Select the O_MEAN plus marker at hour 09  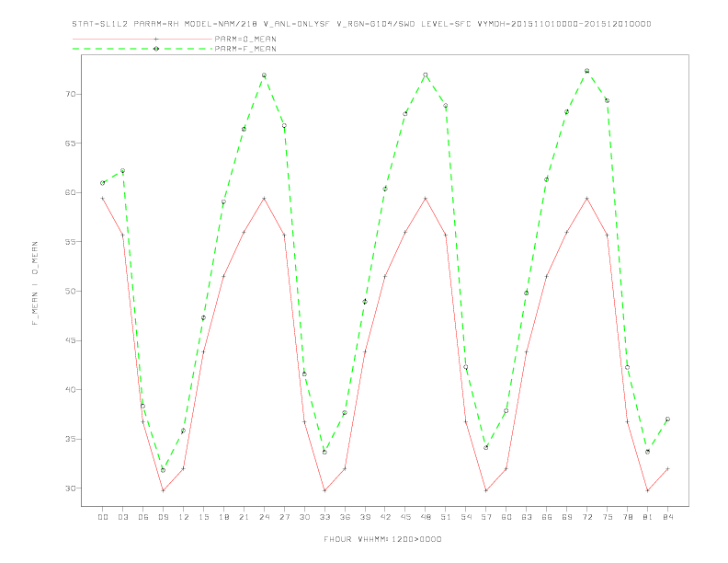[163, 490]
